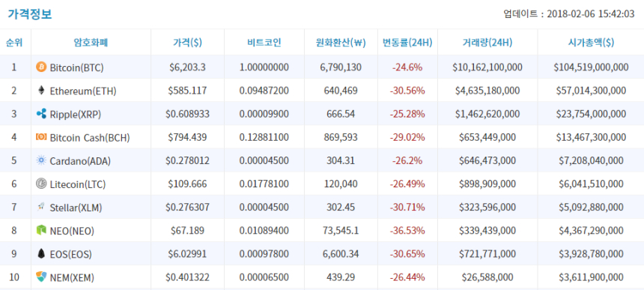Sort by the 순위 column header
Viewport: 644px width, 290px height.
click(x=14, y=42)
